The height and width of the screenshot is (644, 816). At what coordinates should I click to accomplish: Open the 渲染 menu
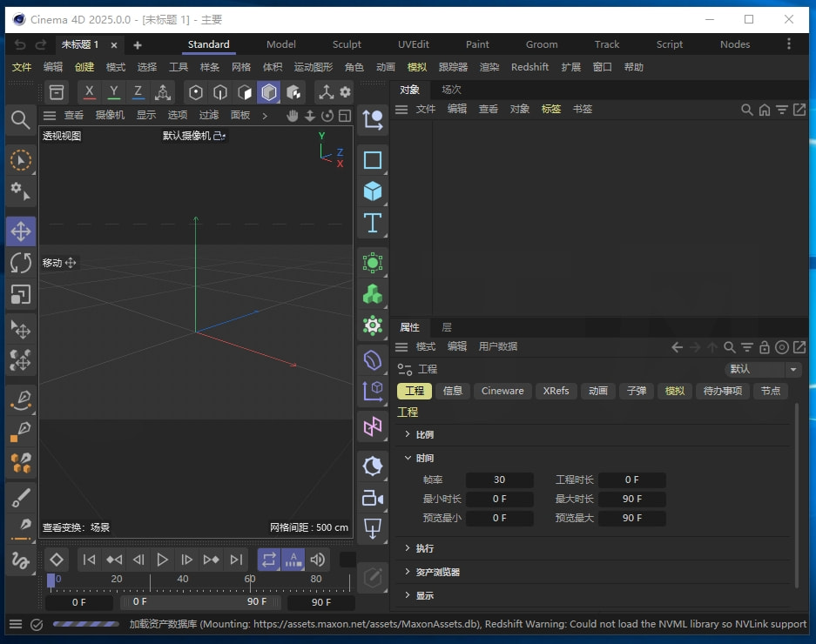489,67
